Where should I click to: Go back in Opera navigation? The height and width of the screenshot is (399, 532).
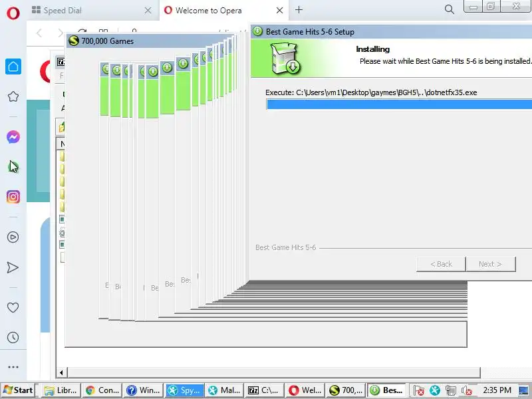39,33
